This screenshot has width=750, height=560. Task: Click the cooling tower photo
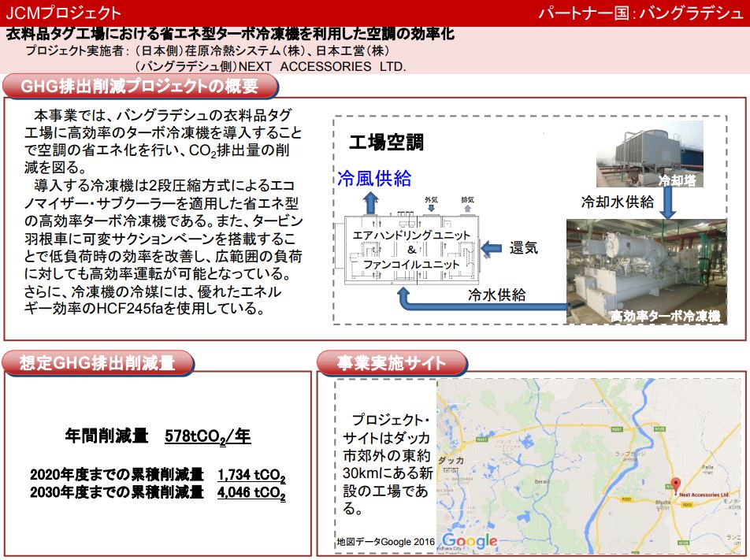tap(649, 154)
